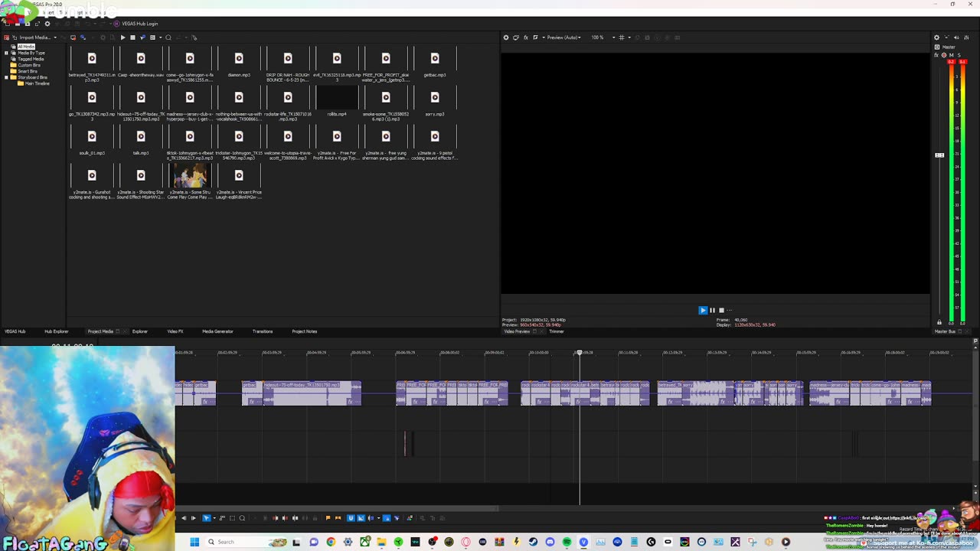This screenshot has width=980, height=551.
Task: Select All Media bin
Action: [26, 47]
